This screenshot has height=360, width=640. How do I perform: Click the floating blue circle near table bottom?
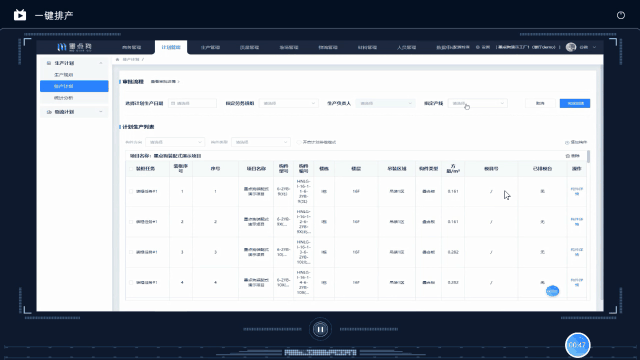pos(552,291)
